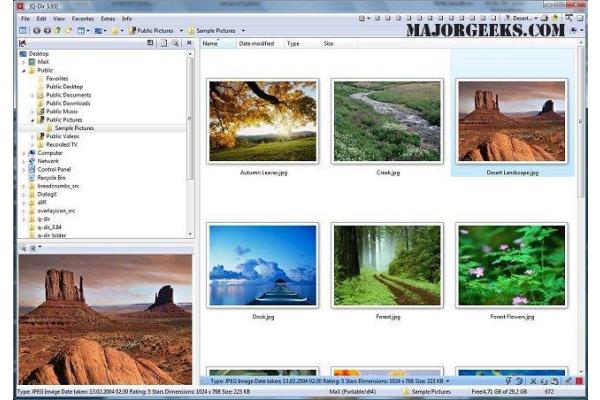Select Public Desktop in tree

coord(64,87)
